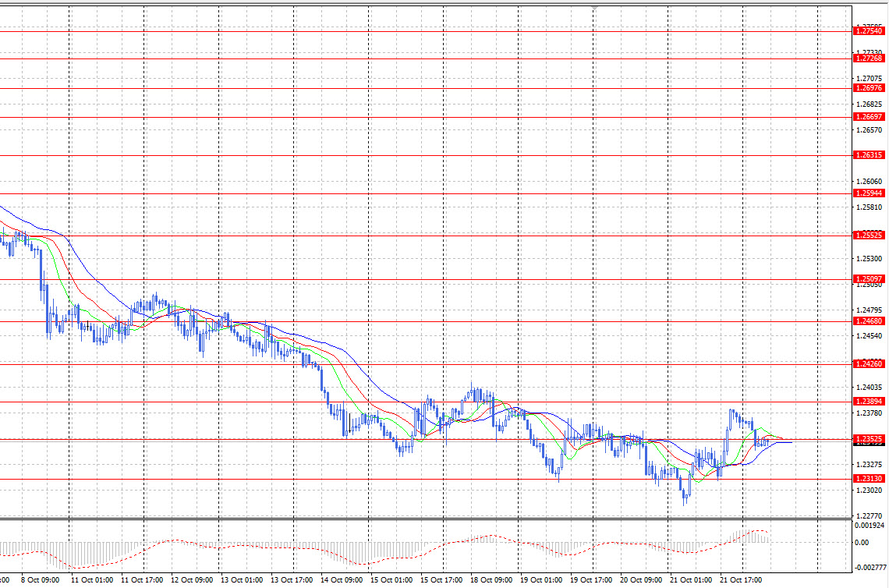Click the 8 Oct 09:00 time label
Screen dimensions: 889x588
coord(41,580)
